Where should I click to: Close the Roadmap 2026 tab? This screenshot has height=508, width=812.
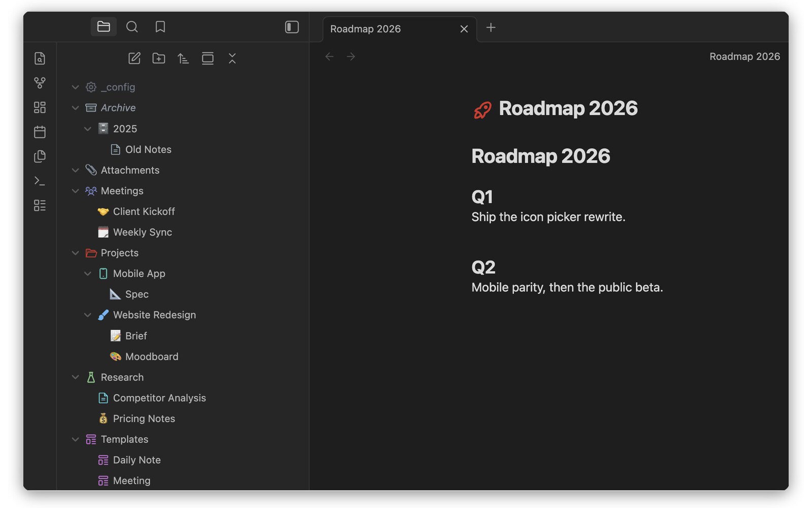[464, 29]
